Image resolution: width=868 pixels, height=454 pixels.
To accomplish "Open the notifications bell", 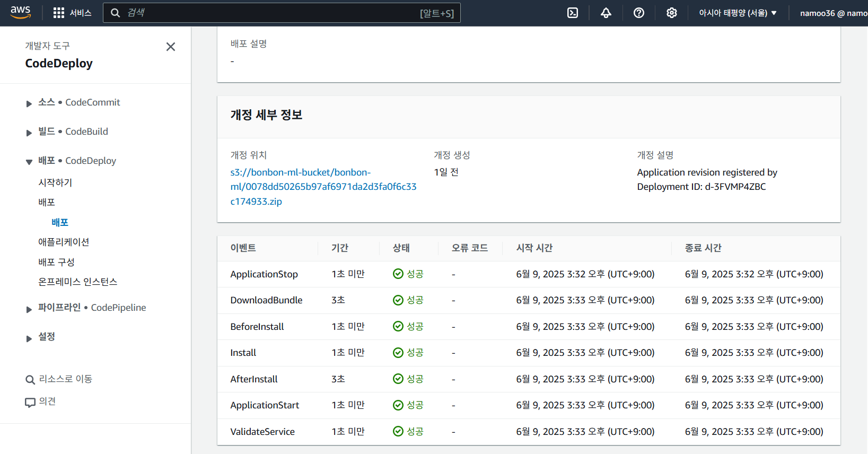I will pos(606,13).
